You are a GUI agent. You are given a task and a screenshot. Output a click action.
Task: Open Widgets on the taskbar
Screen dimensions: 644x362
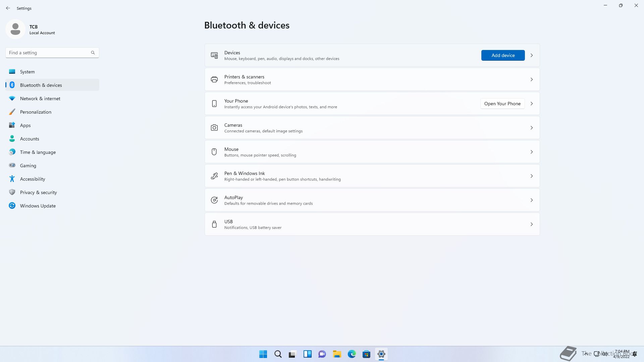coord(308,354)
